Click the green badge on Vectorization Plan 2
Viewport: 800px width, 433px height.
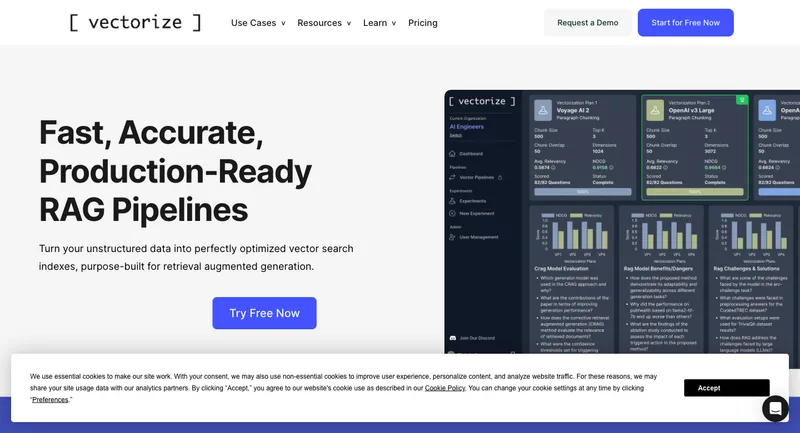pos(742,100)
